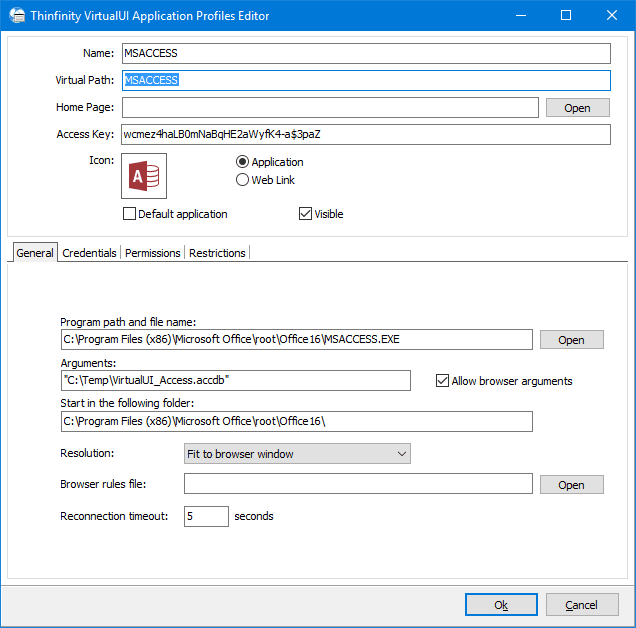This screenshot has height=628, width=636.
Task: Confirm with the Ok button
Action: 501,605
